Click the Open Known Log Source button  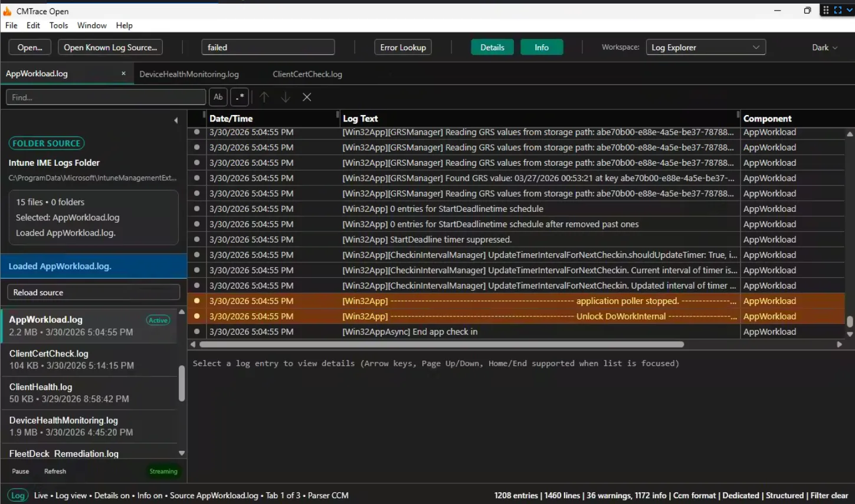tap(110, 47)
